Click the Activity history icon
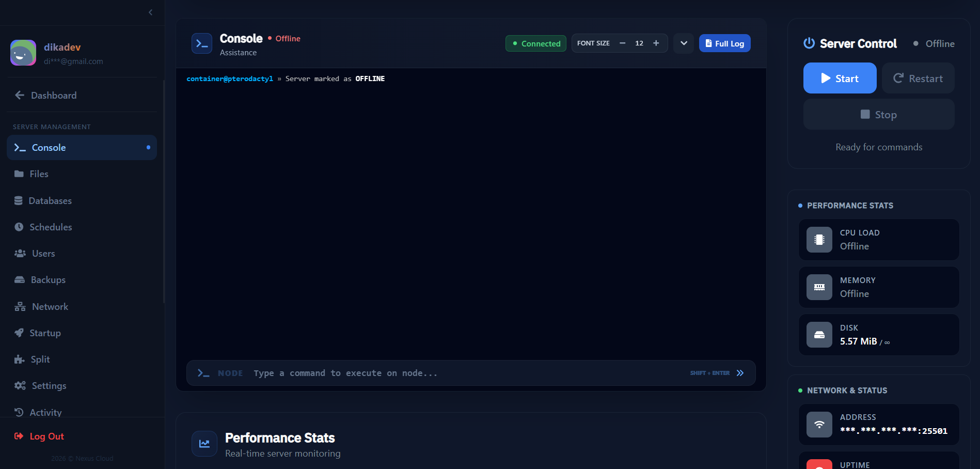This screenshot has height=469, width=980. click(19, 412)
